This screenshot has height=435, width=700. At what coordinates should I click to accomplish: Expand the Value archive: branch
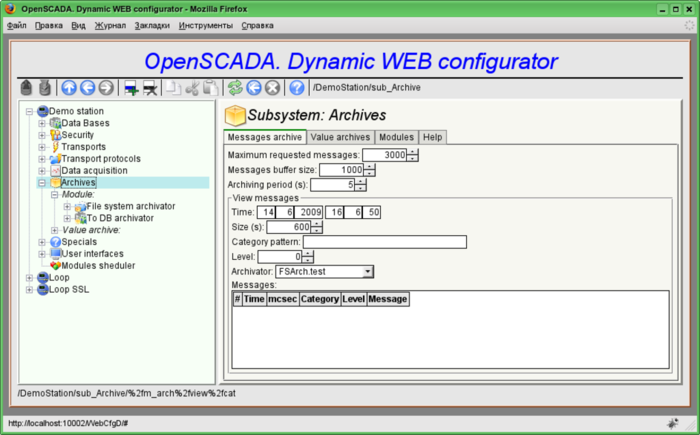(x=54, y=230)
